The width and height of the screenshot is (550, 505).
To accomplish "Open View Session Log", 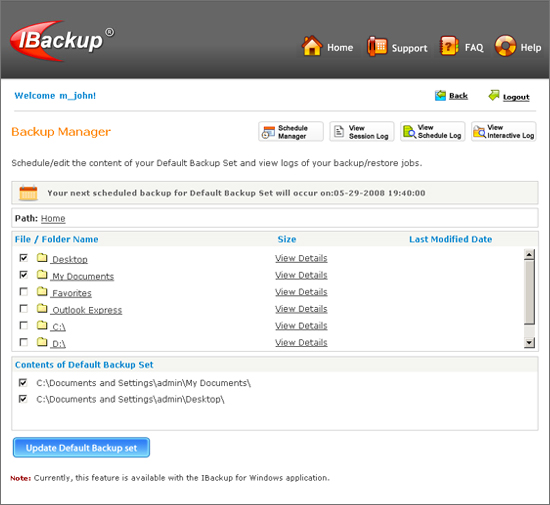I will pyautogui.click(x=362, y=132).
